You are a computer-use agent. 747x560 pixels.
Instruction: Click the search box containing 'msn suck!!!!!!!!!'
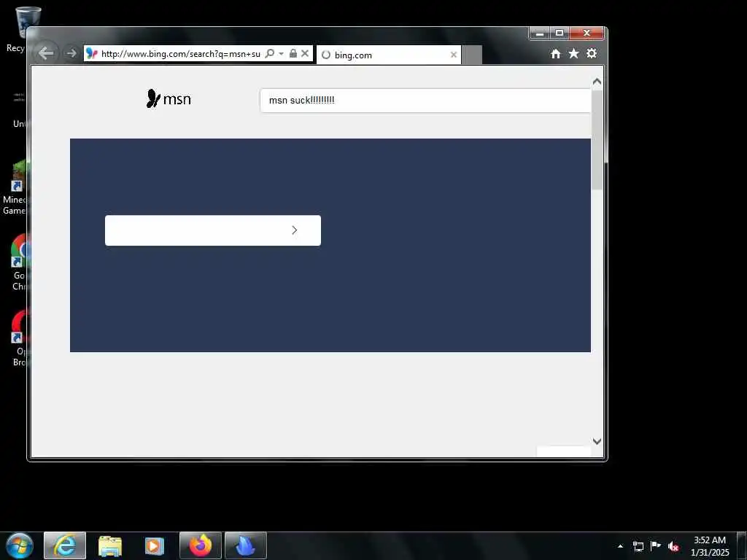(425, 101)
